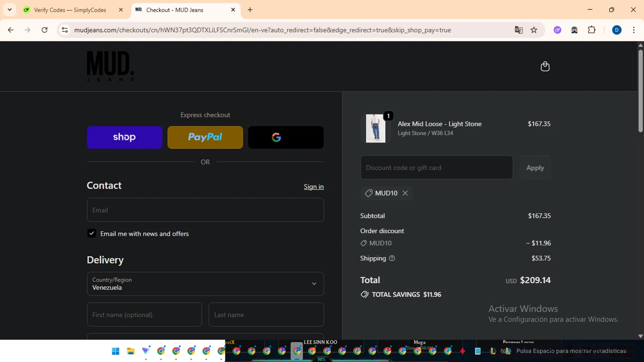
Task: Click the Apply discount button
Action: 535,167
